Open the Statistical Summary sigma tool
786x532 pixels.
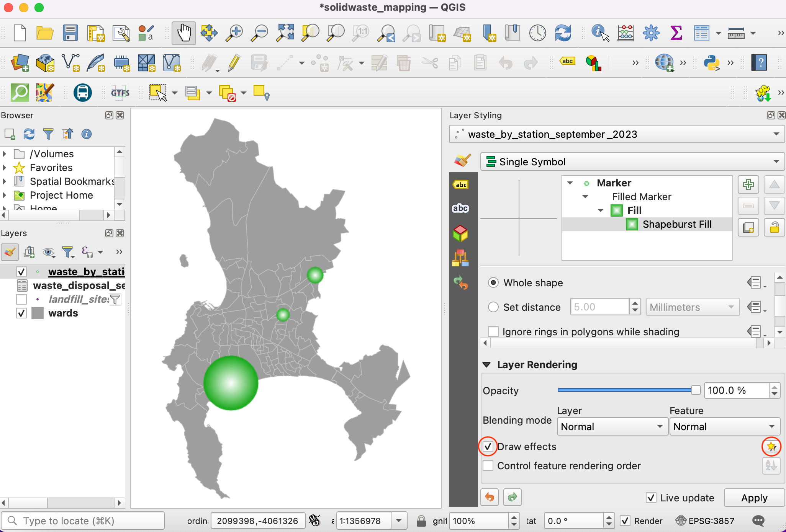(676, 33)
